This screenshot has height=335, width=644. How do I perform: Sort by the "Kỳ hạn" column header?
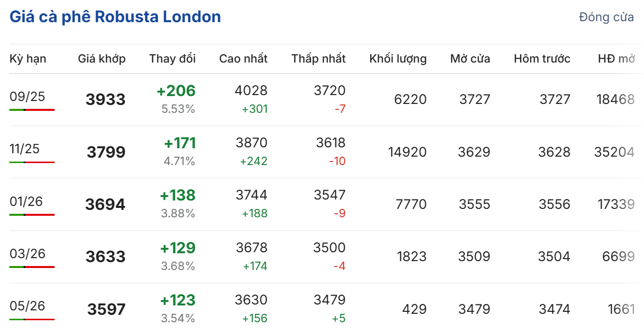tap(28, 59)
